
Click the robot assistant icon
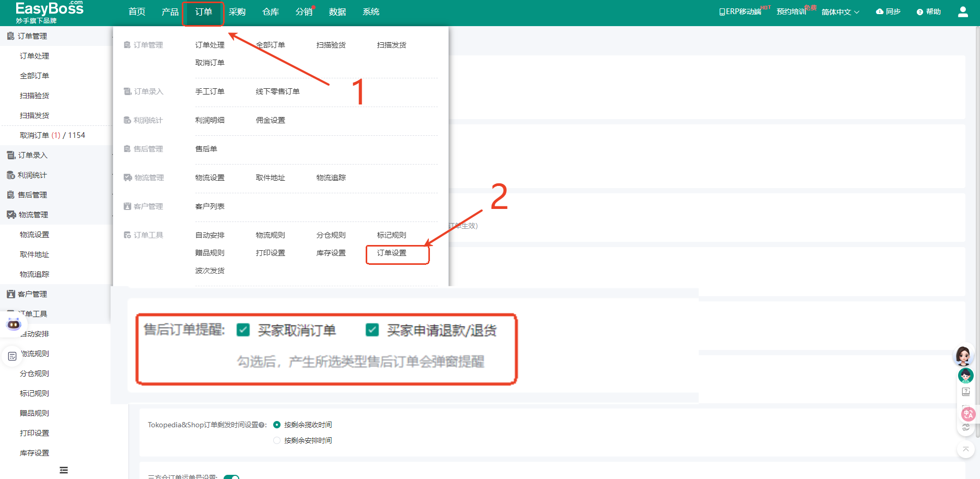click(13, 324)
